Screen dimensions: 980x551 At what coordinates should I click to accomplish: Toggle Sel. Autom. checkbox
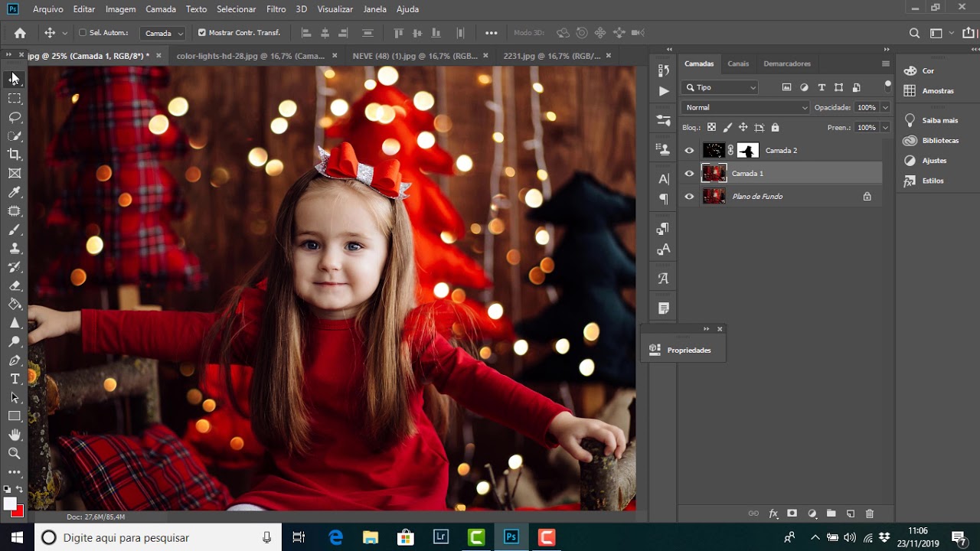[x=83, y=33]
